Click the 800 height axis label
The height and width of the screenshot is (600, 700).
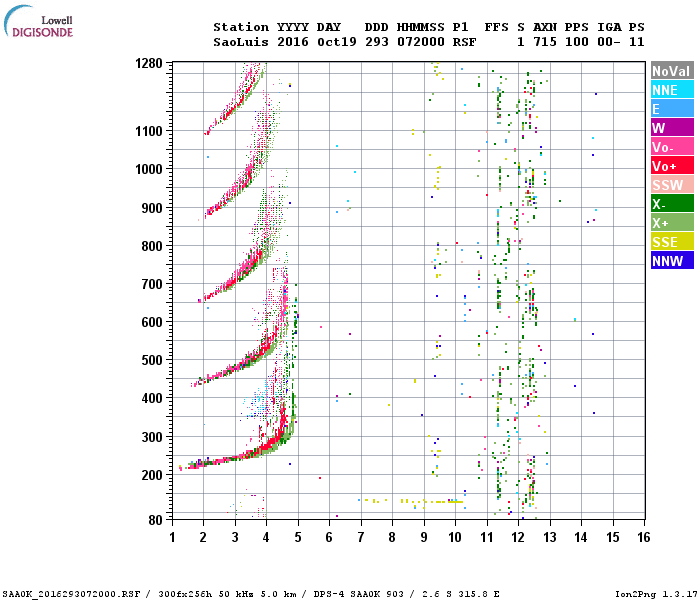152,246
